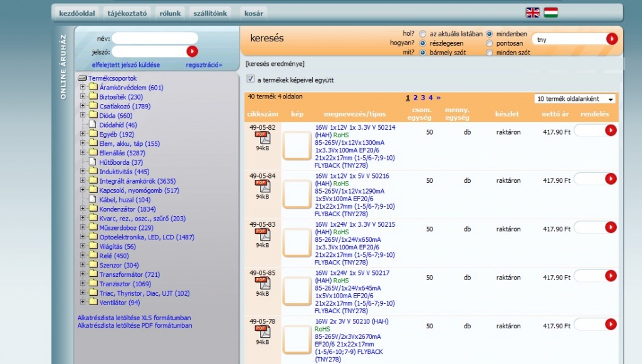
Task: Open the szállítóink menu item
Action: 210,14
